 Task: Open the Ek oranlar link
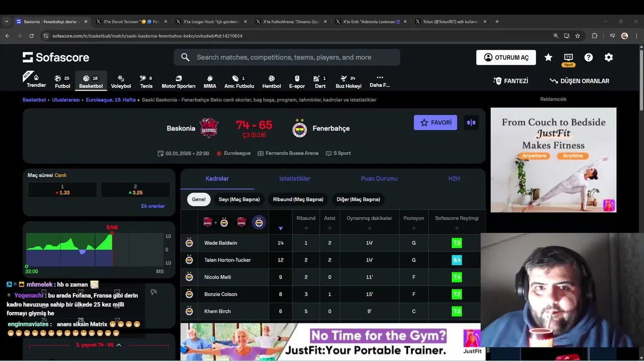pos(153,206)
